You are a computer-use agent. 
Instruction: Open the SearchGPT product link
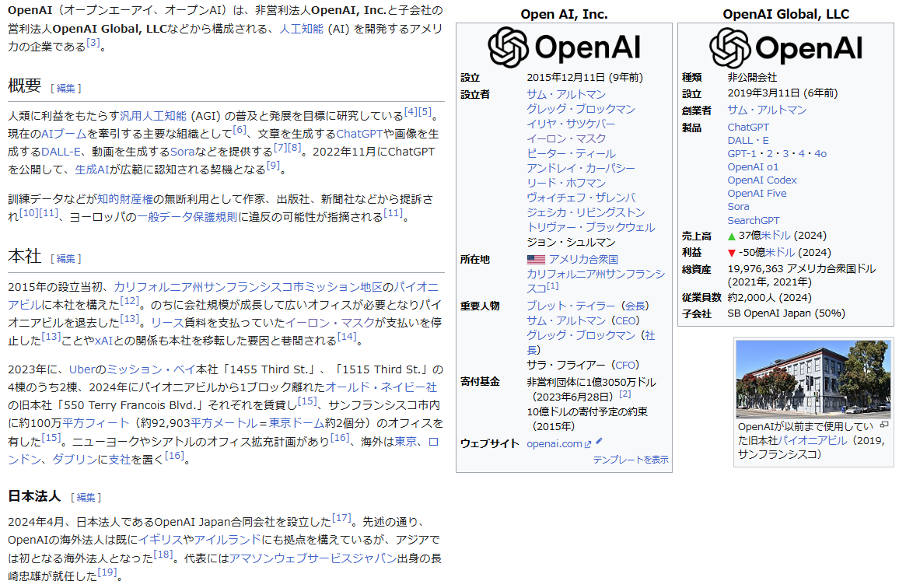[x=754, y=220]
